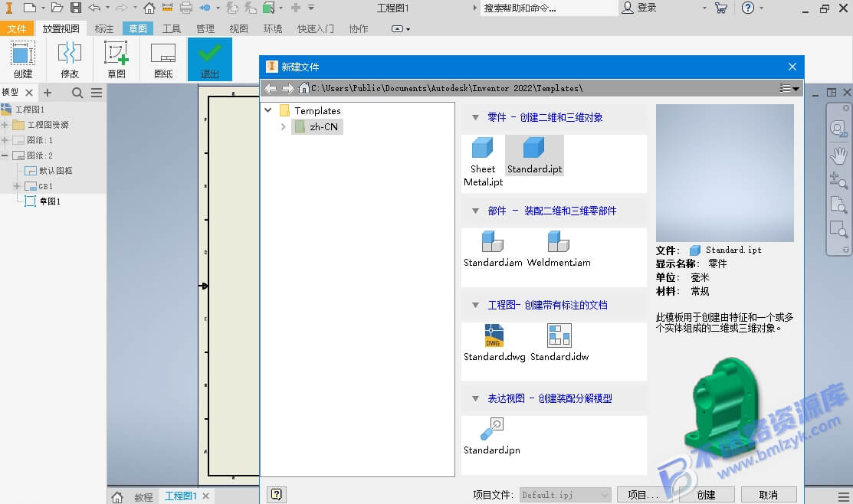853x504 pixels.
Task: Click the 创建 view ribbon icon
Action: point(23,59)
